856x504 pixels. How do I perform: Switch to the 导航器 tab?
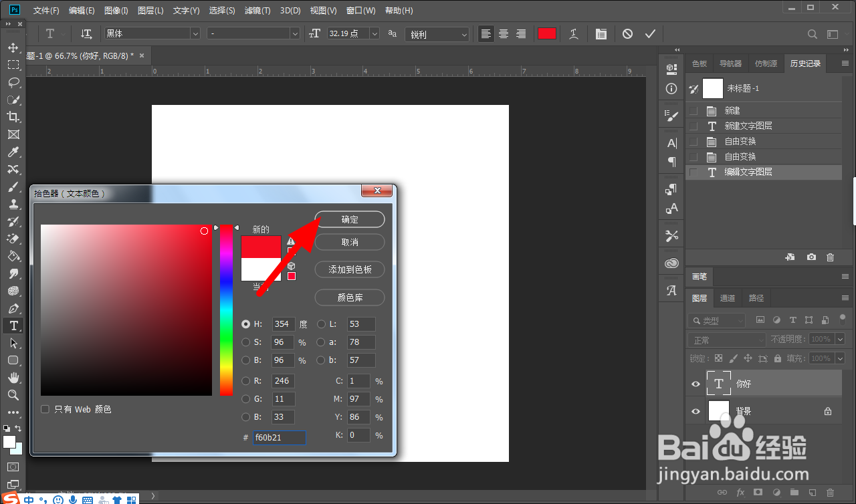click(x=730, y=64)
